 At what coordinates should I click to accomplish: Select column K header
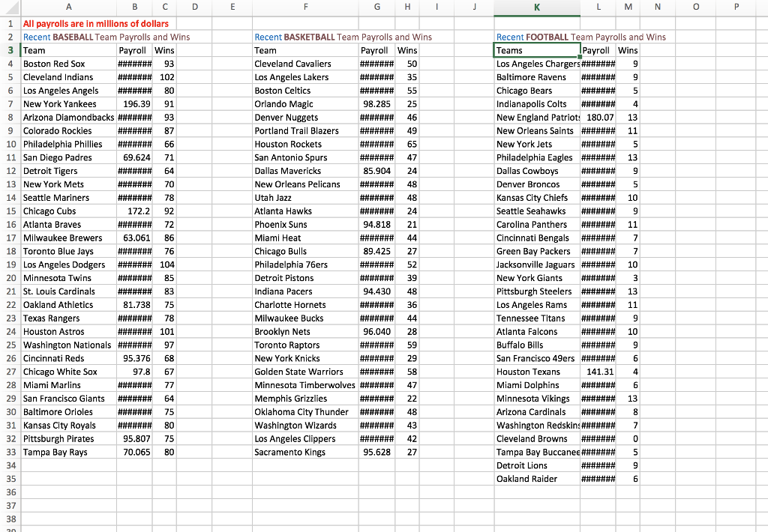click(537, 7)
